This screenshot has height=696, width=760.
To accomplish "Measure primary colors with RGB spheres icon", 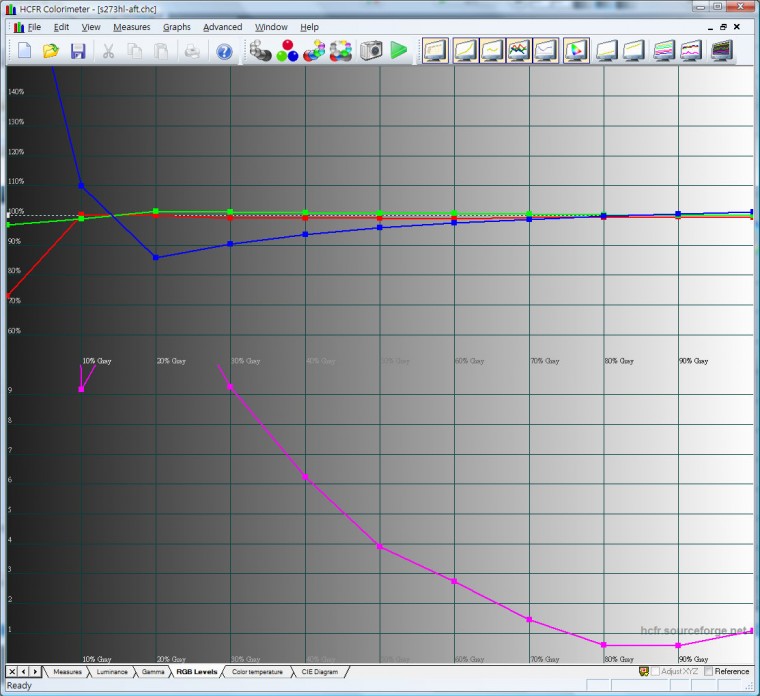I will (287, 50).
